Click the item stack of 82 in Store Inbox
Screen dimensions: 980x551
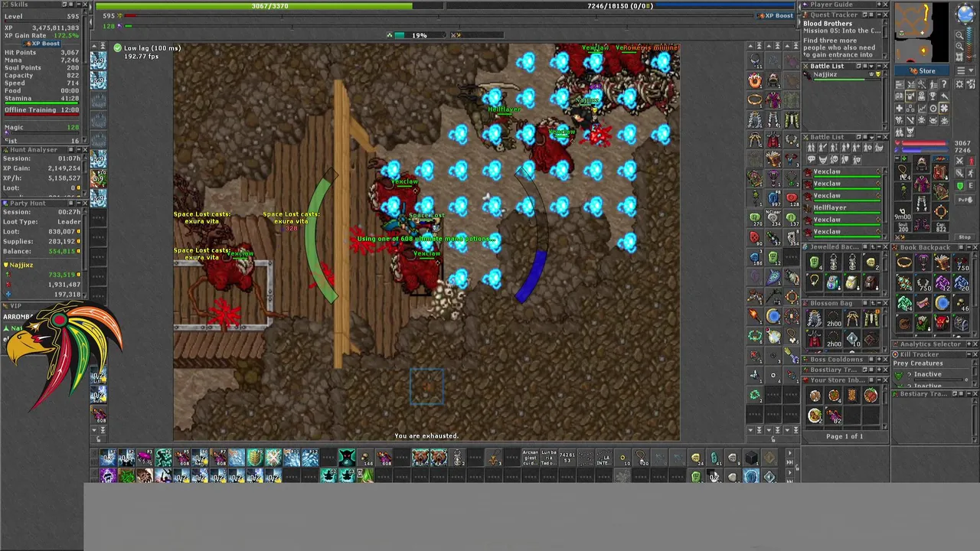(834, 416)
